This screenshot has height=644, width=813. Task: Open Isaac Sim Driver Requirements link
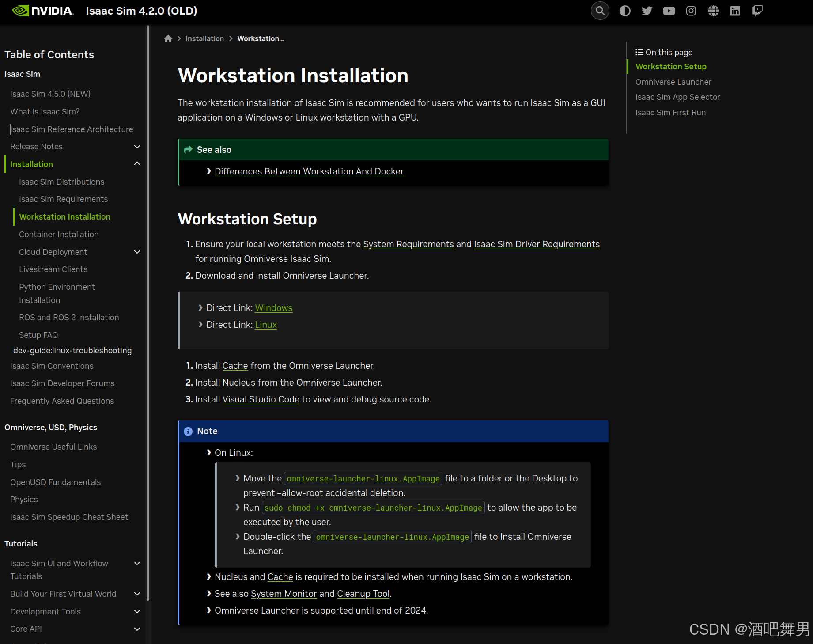(537, 244)
